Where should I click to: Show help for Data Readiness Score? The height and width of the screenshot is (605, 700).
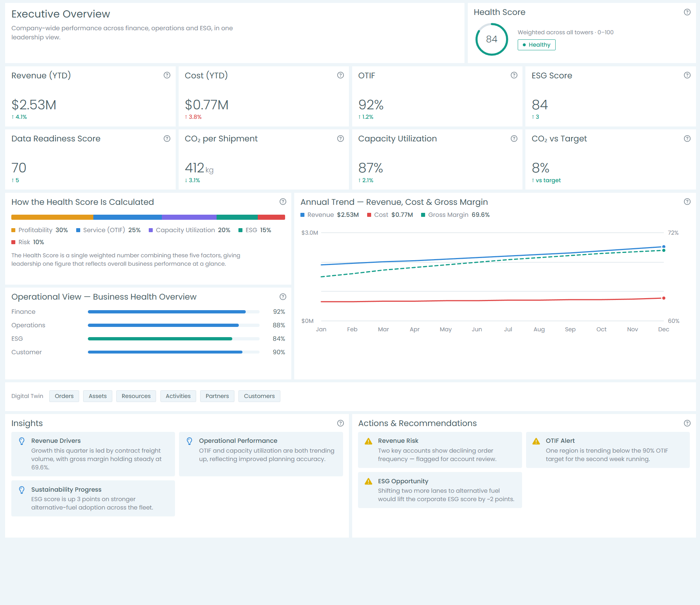pos(167,138)
